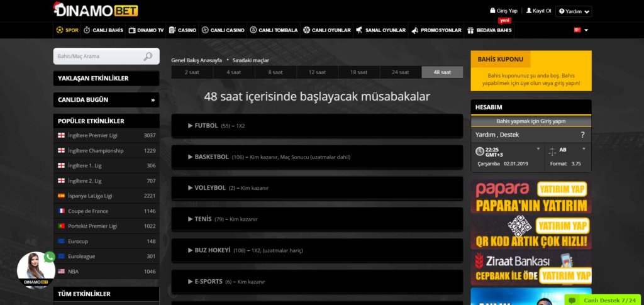644x305 pixels.
Task: Click the Bahis/Maç Arama search field
Action: 97,57
